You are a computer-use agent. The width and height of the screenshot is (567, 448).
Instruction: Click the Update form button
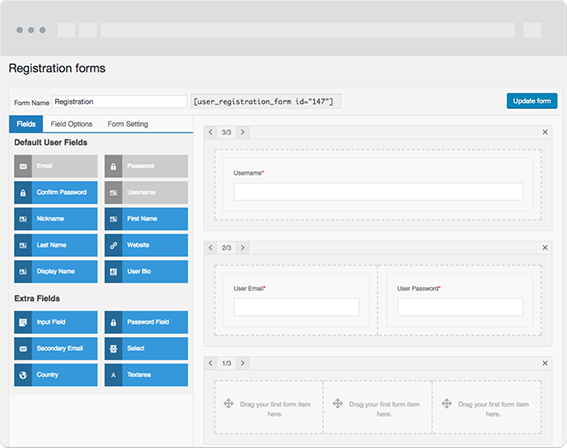(532, 101)
